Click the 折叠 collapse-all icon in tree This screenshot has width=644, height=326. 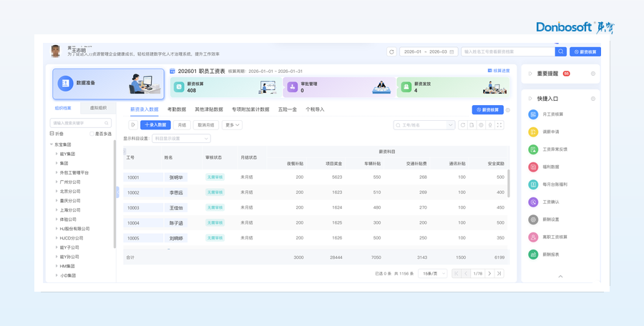coord(52,134)
